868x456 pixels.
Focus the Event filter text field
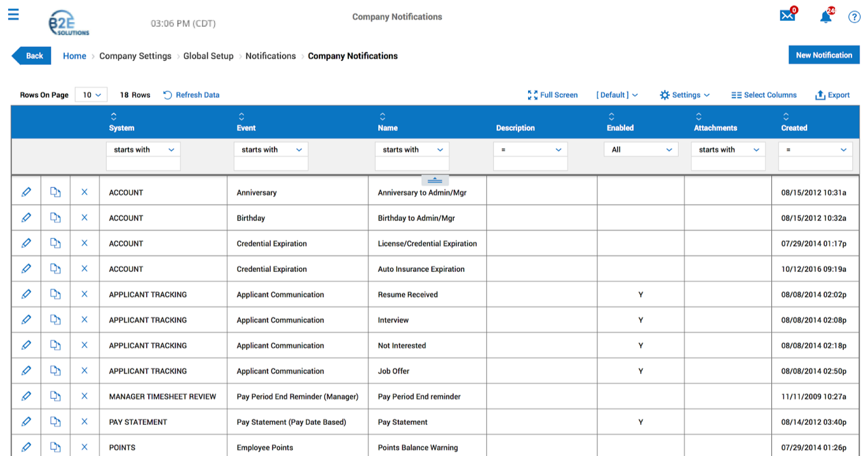[271, 164]
